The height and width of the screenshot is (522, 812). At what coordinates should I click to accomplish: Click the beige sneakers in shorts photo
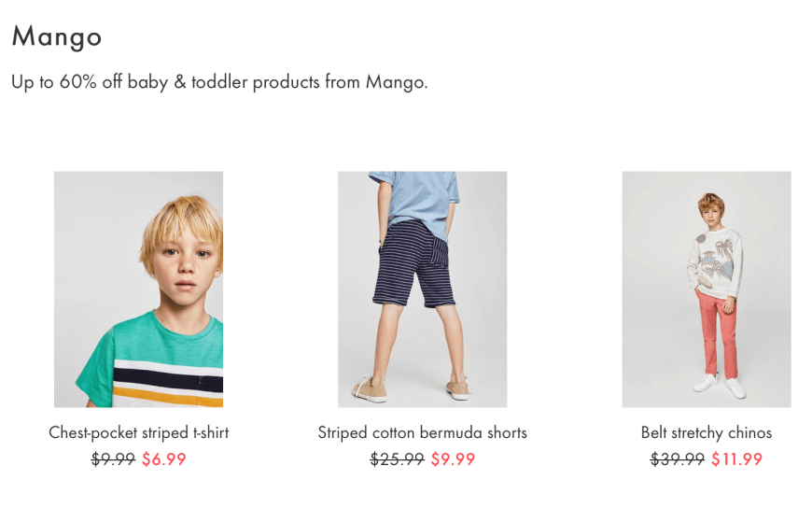[x=413, y=388]
